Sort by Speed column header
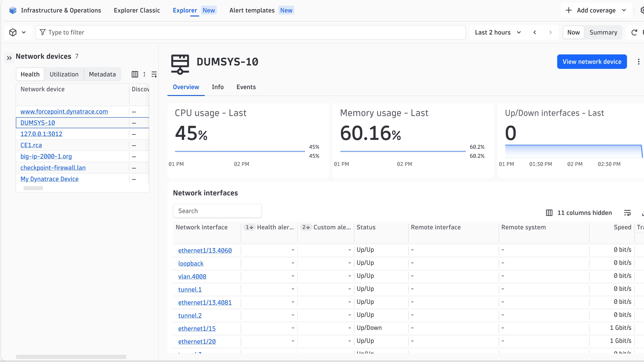This screenshot has width=644, height=362. coord(622,227)
